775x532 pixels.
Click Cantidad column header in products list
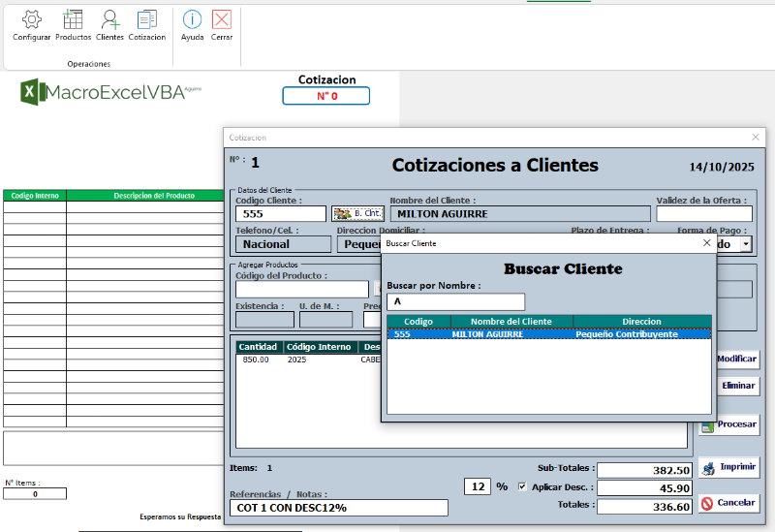(x=258, y=347)
